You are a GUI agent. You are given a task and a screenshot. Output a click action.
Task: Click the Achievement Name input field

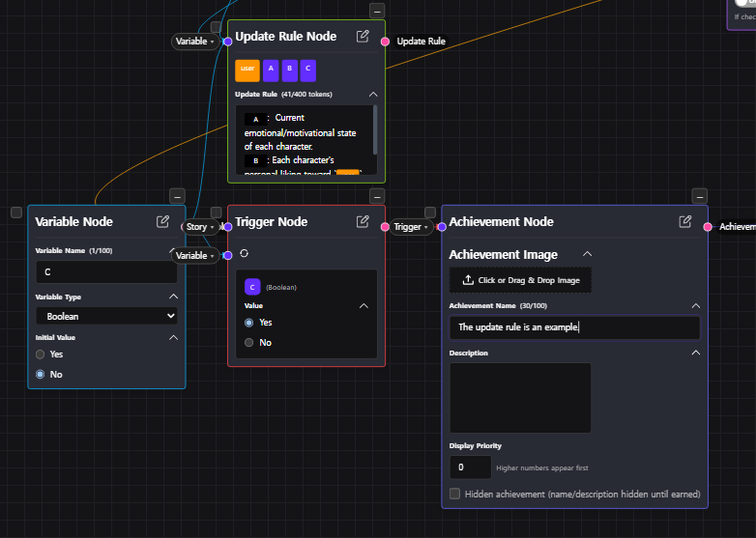pyautogui.click(x=574, y=327)
